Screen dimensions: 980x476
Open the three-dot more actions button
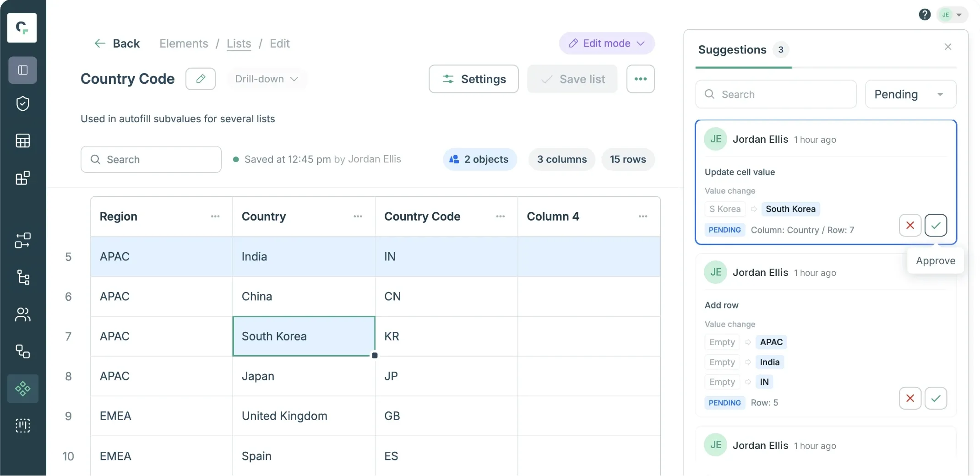tap(640, 79)
